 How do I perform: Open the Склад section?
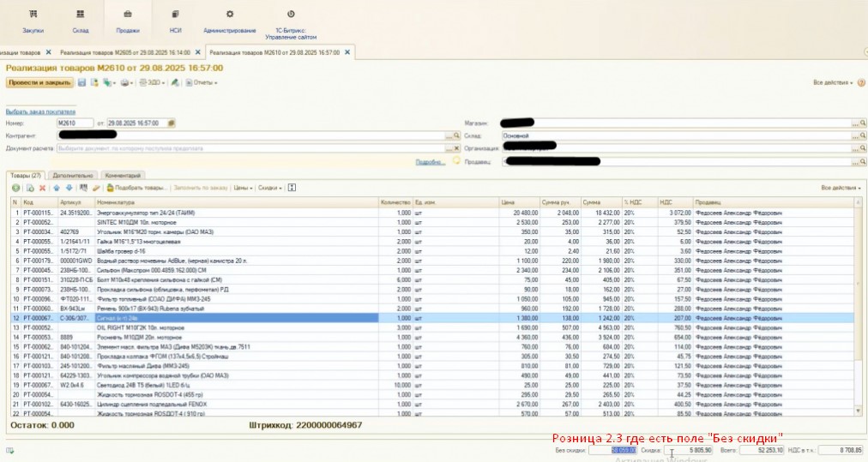pyautogui.click(x=81, y=21)
